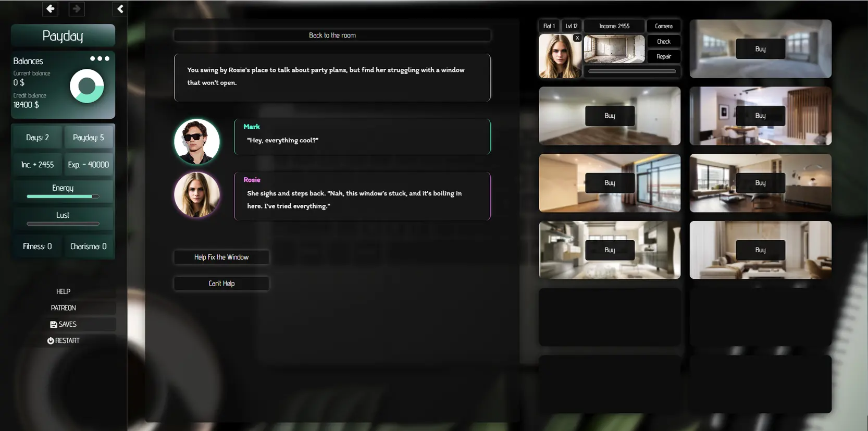Click RESTART in the sidebar
This screenshot has width=868, height=431.
[63, 340]
